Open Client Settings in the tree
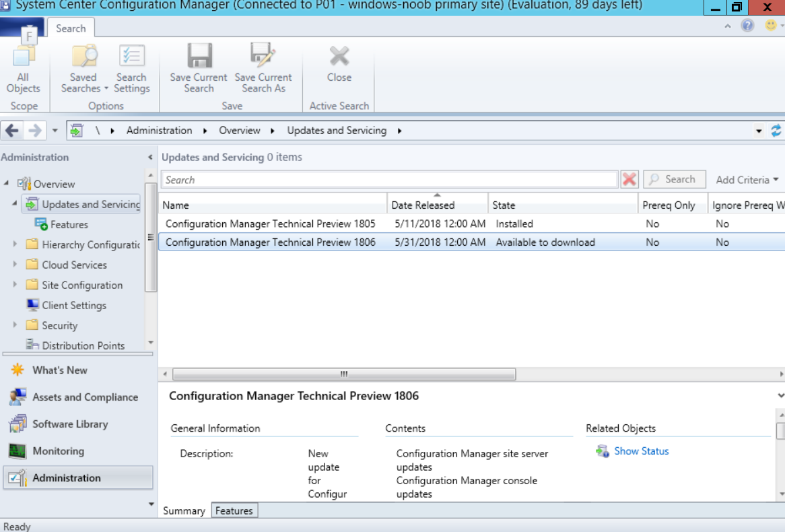 (x=74, y=305)
